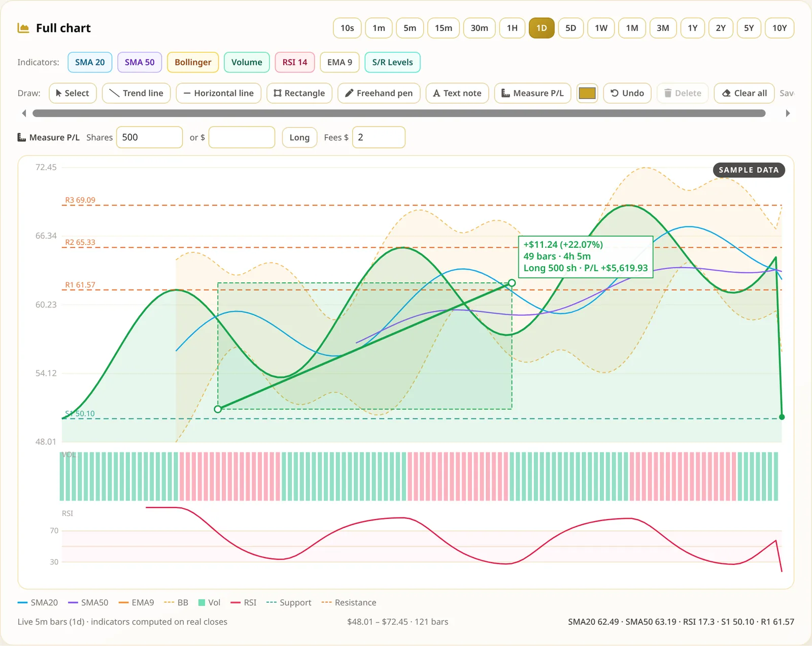The image size is (812, 646).
Task: Click the measure tool end handle
Action: click(x=512, y=283)
